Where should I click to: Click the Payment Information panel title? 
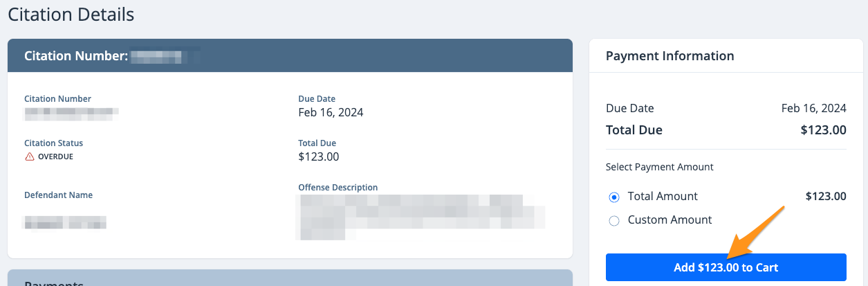670,56
